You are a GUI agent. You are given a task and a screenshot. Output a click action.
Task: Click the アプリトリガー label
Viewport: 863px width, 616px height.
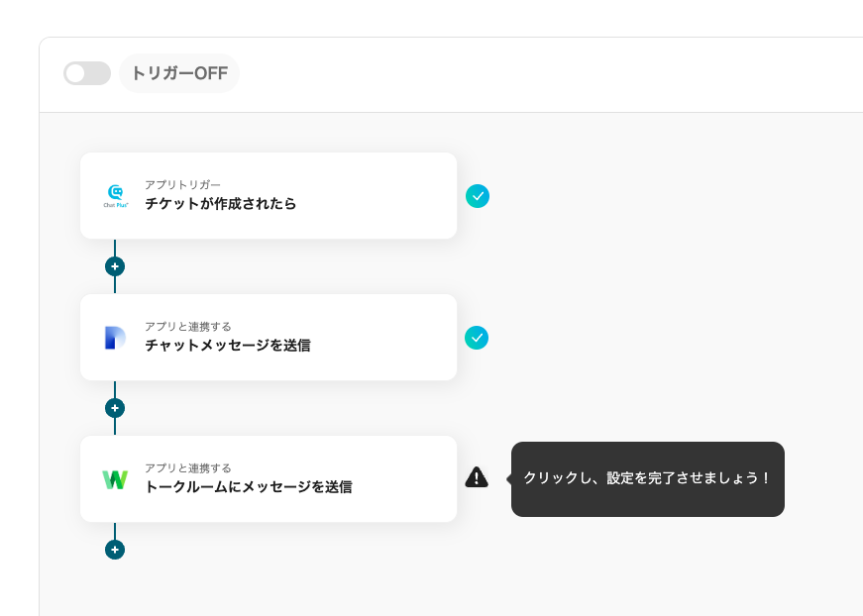182,184
